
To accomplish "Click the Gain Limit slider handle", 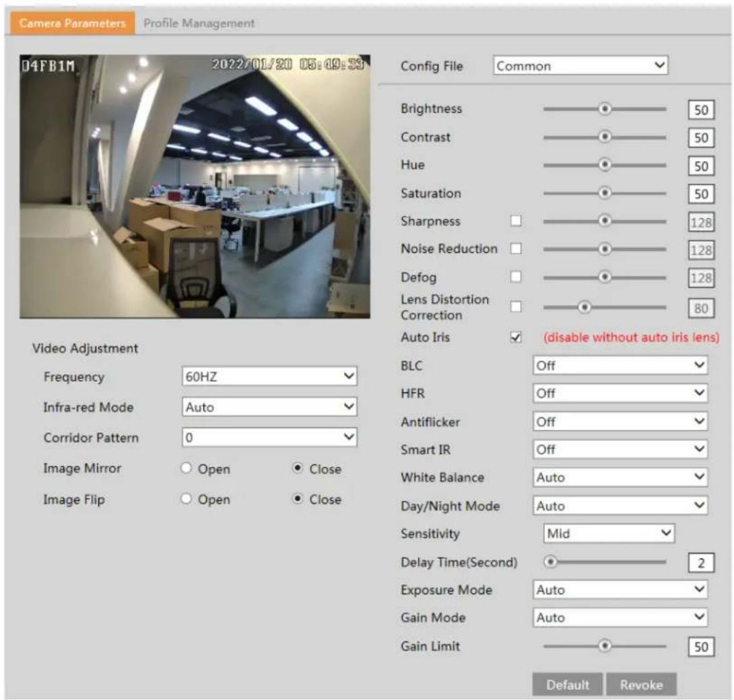I will coord(605,645).
